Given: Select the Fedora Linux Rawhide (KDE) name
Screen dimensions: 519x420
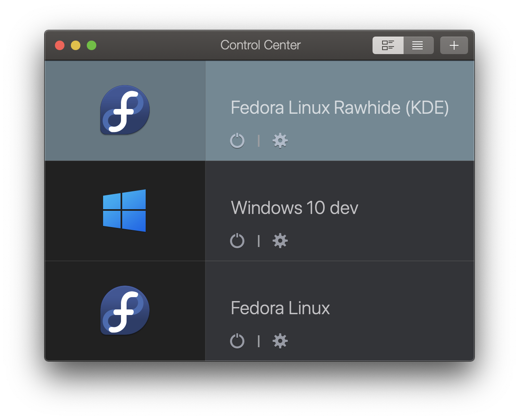Looking at the screenshot, I should tap(339, 108).
